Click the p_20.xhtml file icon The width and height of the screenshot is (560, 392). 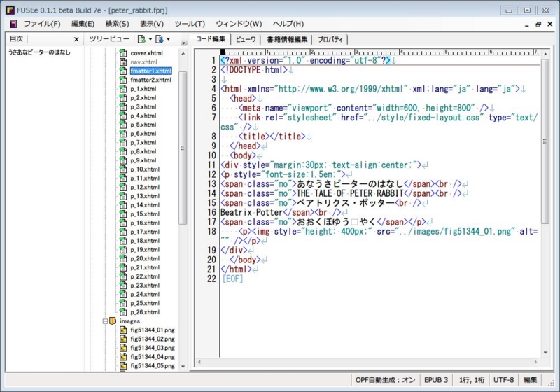click(x=123, y=258)
